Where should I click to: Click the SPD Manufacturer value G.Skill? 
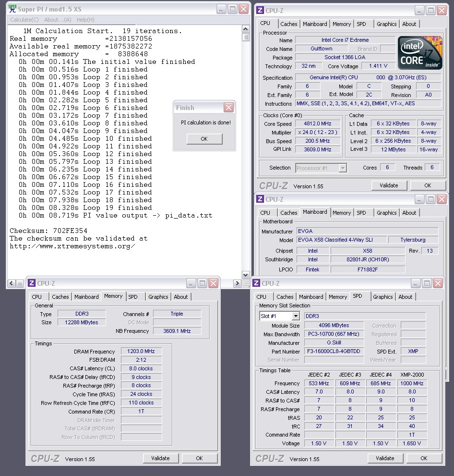pyautogui.click(x=334, y=342)
